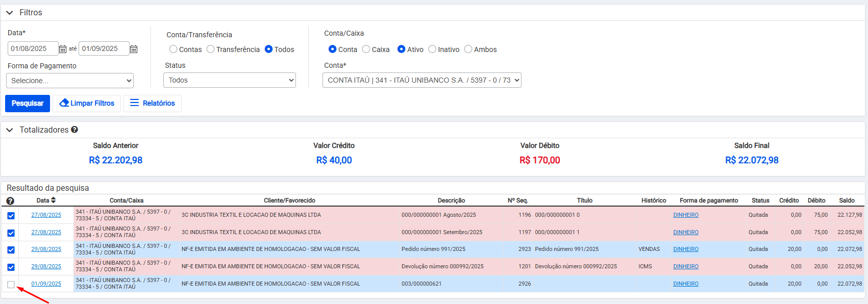Click the results table help icon
Viewport: 868px width, 304px height.
pos(10,201)
